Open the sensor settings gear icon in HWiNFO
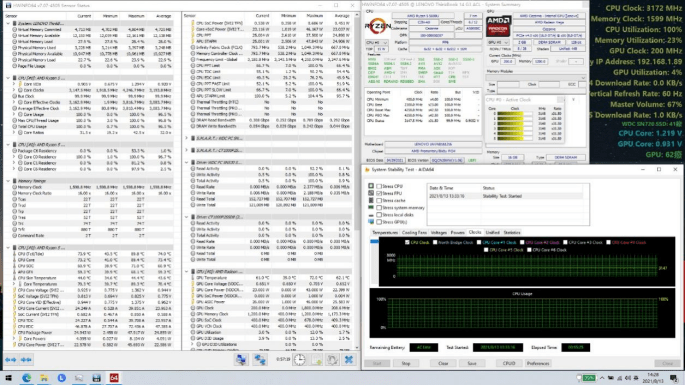Image resolution: width=685 pixels, height=386 pixels. point(332,359)
